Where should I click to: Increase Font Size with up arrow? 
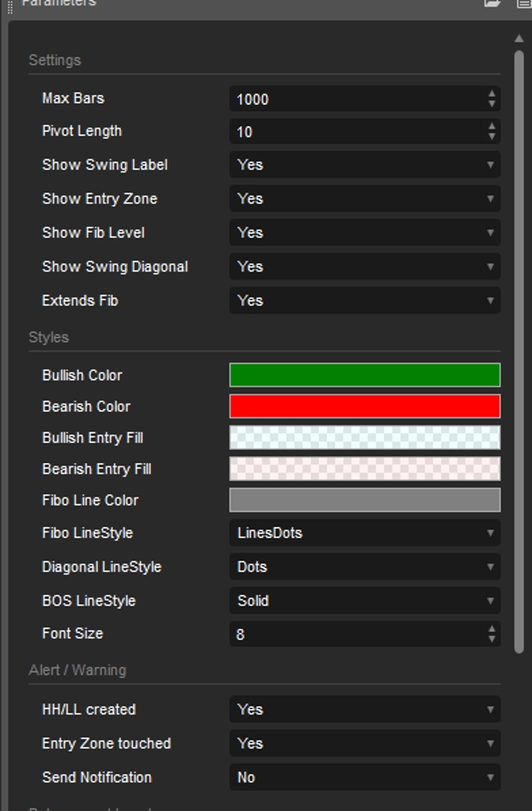coord(492,629)
